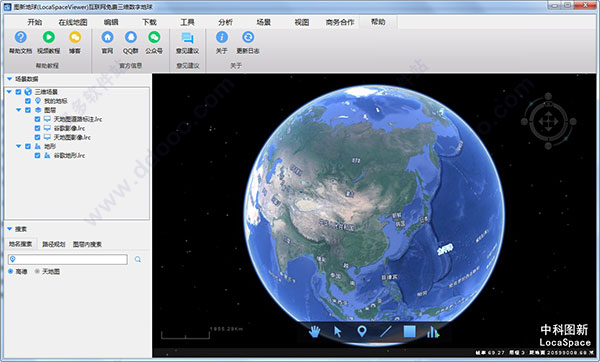Image resolution: width=600 pixels, height=362 pixels.
Task: Click the place name search input field
Action: point(68,259)
